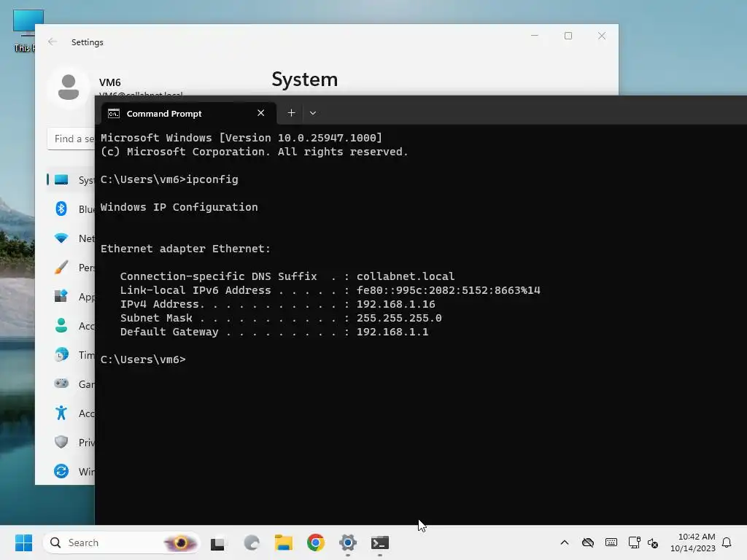
Task: Click the collabnet.local DNS suffix text
Action: coord(406,276)
